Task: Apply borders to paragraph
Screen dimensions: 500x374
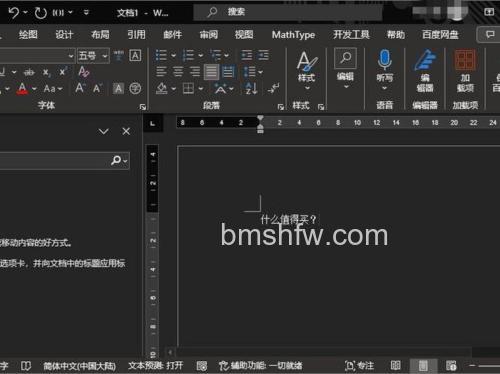Action: (188, 88)
